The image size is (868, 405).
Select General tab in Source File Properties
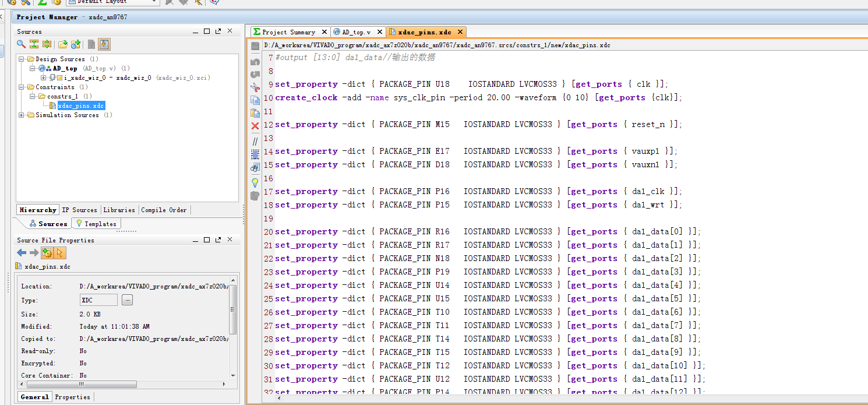[34, 397]
